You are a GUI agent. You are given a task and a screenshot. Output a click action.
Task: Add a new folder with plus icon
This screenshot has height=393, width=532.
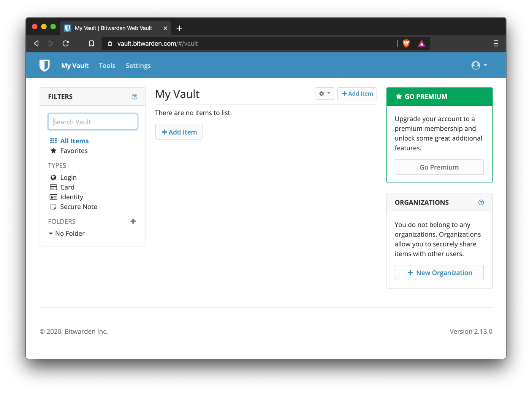(x=133, y=221)
